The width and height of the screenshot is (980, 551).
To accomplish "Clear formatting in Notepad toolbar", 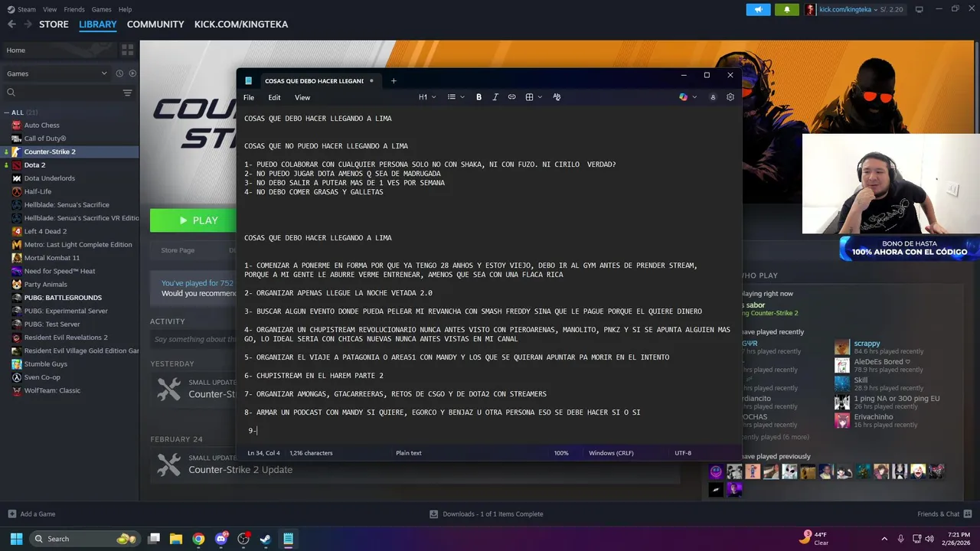I will pos(557,97).
